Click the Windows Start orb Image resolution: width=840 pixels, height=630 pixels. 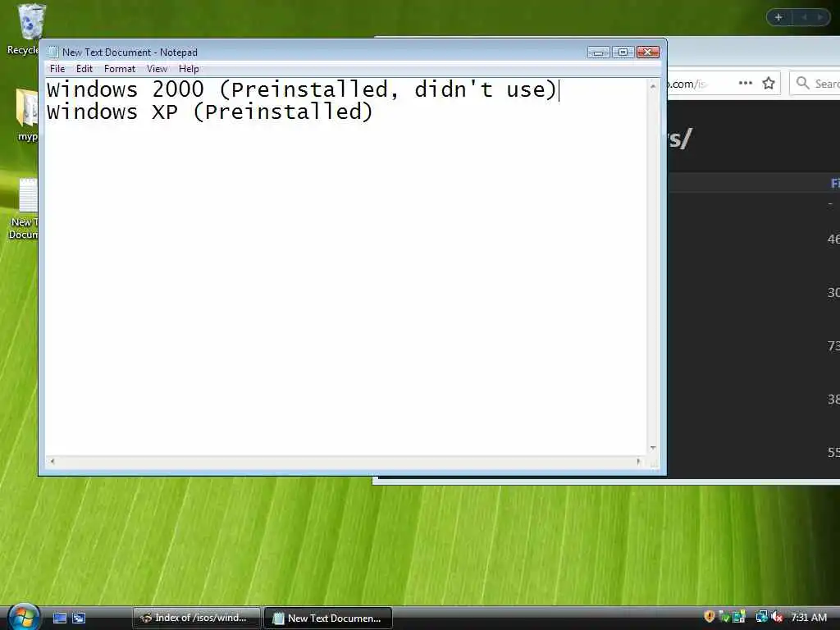(x=23, y=617)
